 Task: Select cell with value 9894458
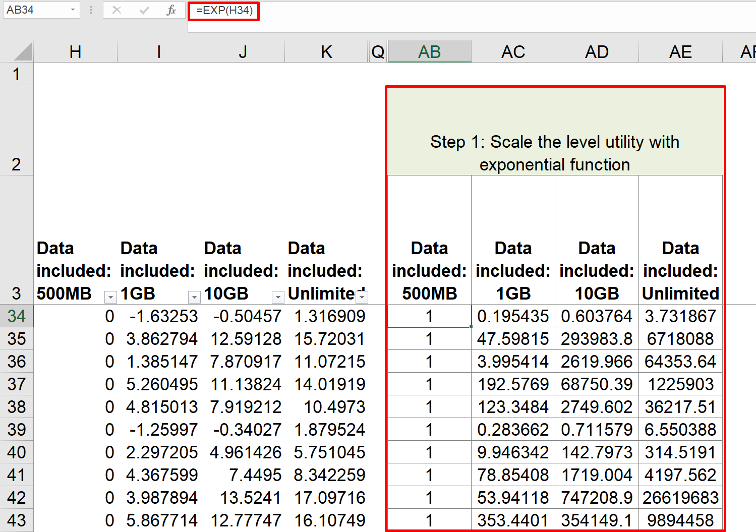tap(681, 520)
